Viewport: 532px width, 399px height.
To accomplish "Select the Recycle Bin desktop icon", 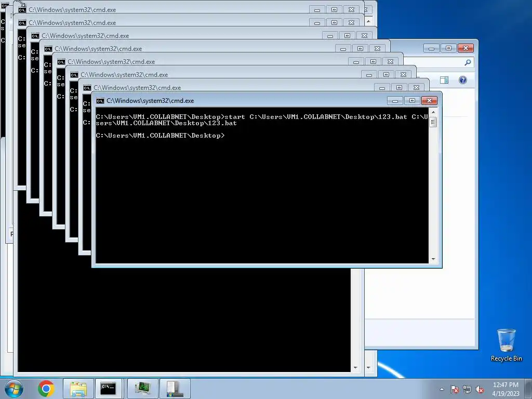I will click(x=506, y=345).
